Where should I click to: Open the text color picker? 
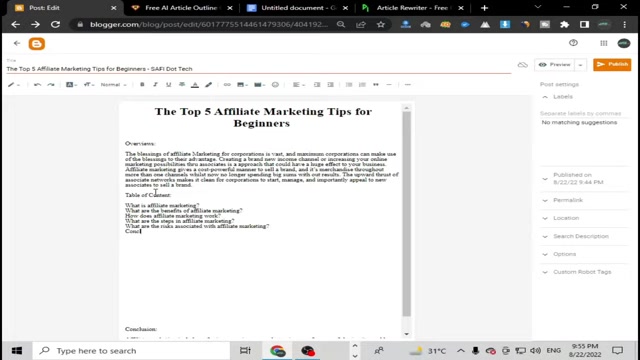[195, 84]
